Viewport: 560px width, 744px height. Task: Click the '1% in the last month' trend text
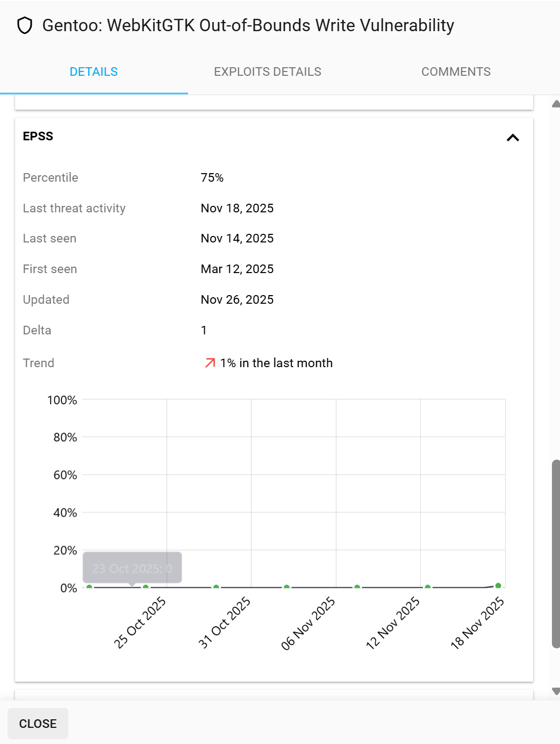pos(276,363)
